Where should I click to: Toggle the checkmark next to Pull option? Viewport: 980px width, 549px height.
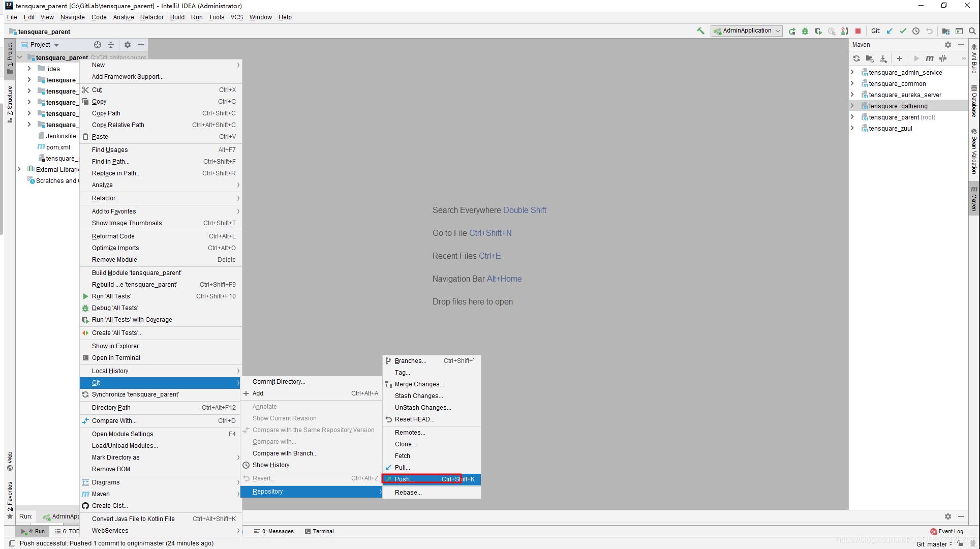tap(388, 467)
